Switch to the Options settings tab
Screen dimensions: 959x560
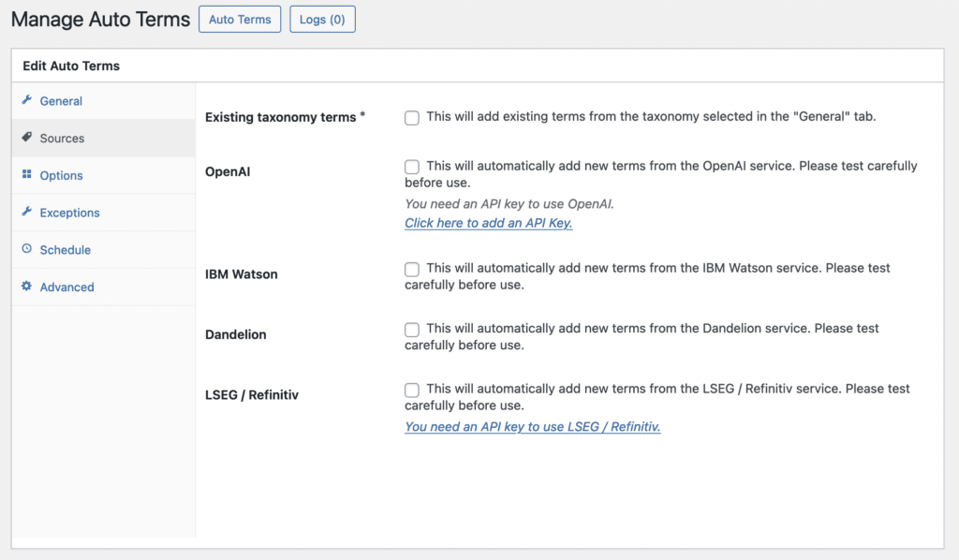[62, 175]
